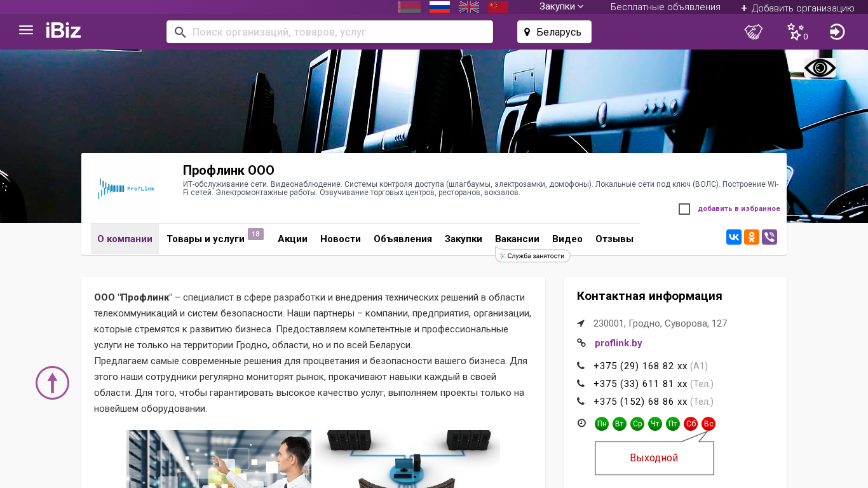The height and width of the screenshot is (488, 868).
Task: Open the proflink.by website link
Action: point(618,343)
